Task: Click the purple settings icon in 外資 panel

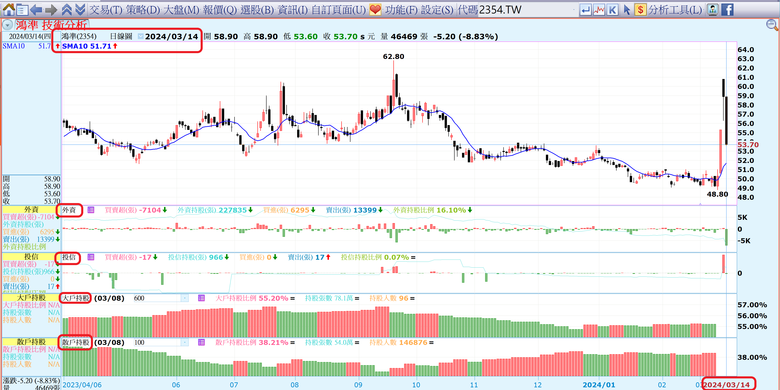Action: click(x=91, y=210)
